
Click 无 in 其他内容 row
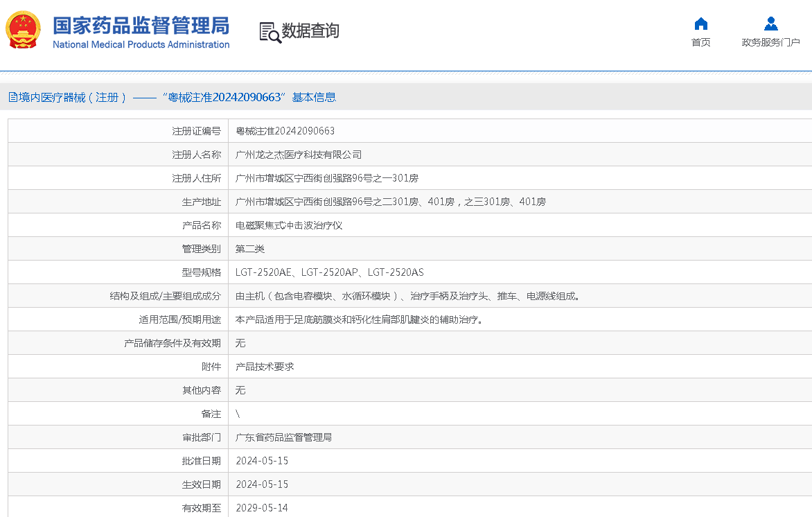coord(240,390)
